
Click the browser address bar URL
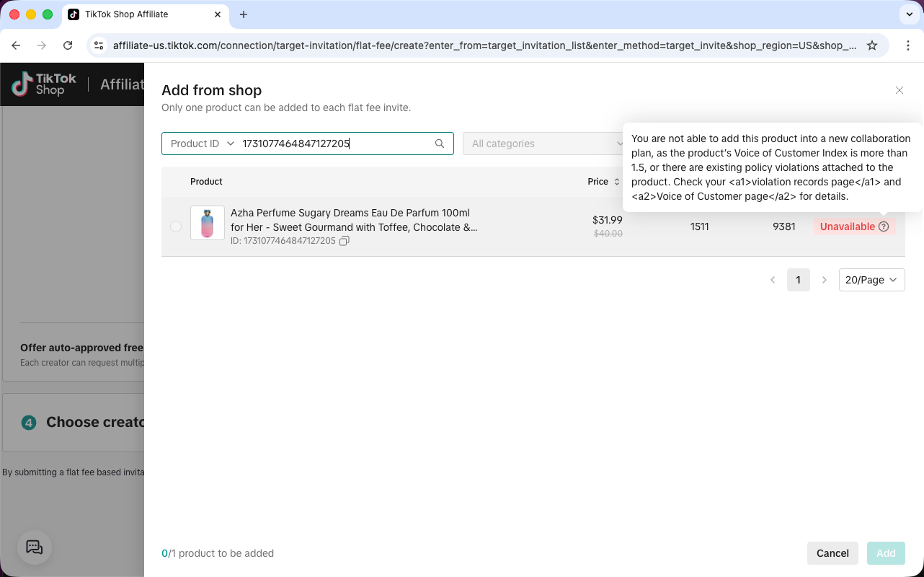[x=484, y=45]
